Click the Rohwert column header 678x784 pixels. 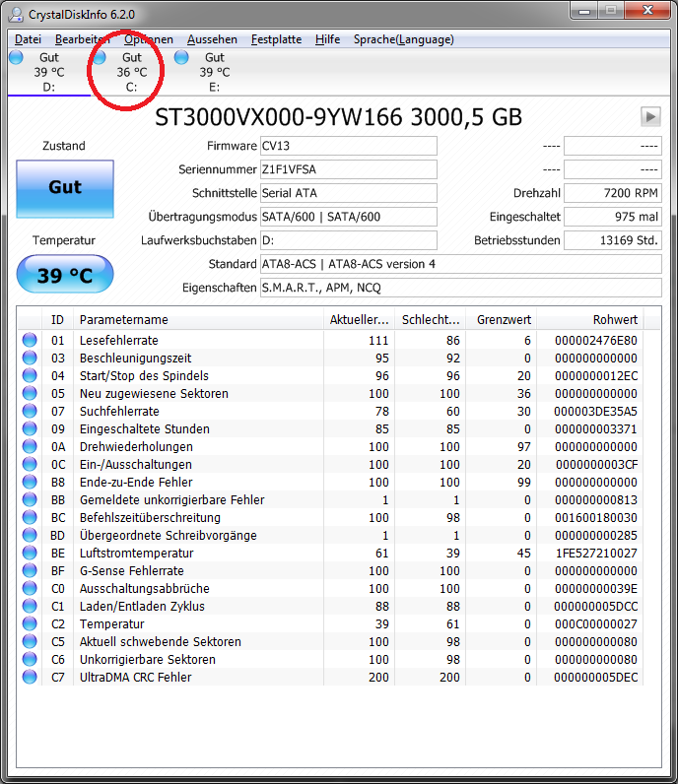(590, 319)
